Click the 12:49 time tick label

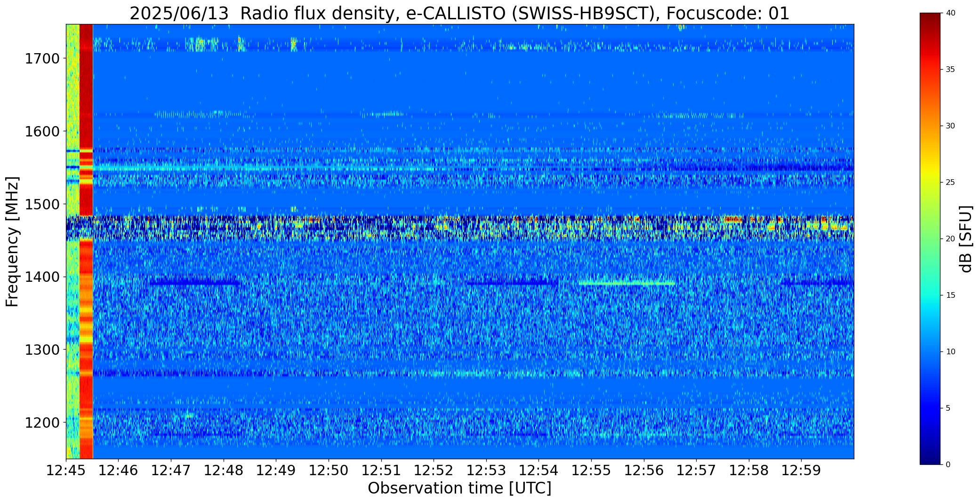click(276, 470)
